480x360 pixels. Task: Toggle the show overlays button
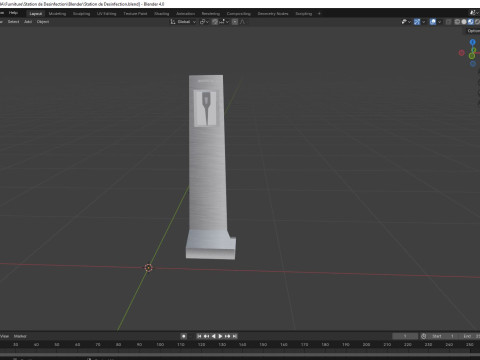433,22
